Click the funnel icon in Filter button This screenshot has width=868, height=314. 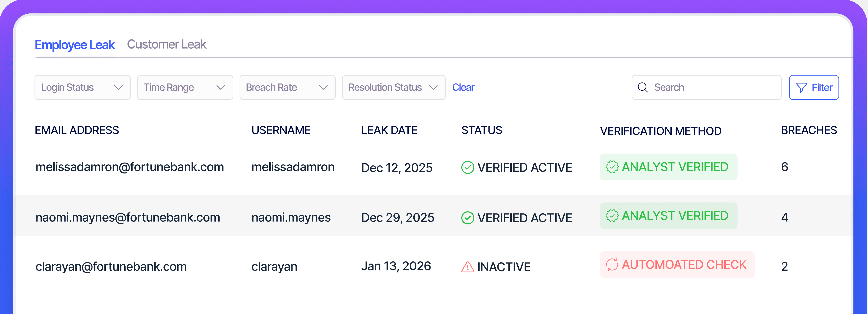point(801,88)
